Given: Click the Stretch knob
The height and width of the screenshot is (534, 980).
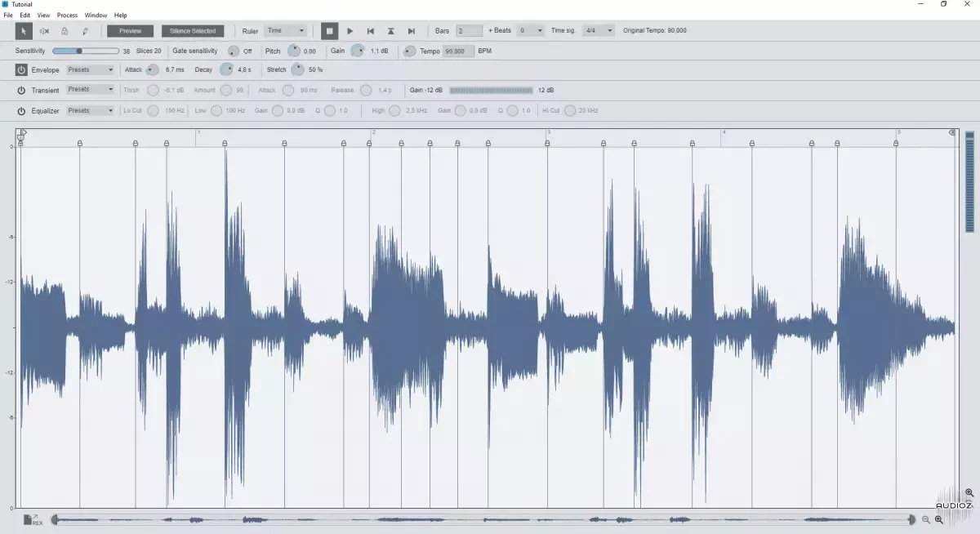Looking at the screenshot, I should pos(297,69).
